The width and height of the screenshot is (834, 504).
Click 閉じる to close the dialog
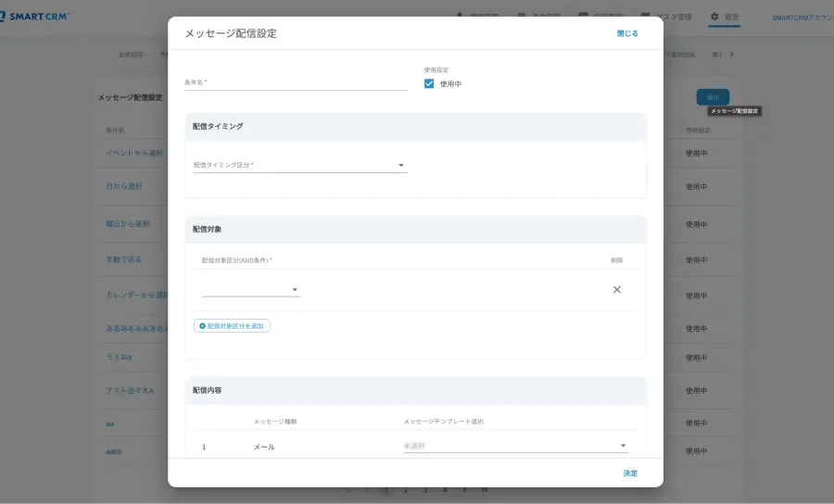point(627,33)
